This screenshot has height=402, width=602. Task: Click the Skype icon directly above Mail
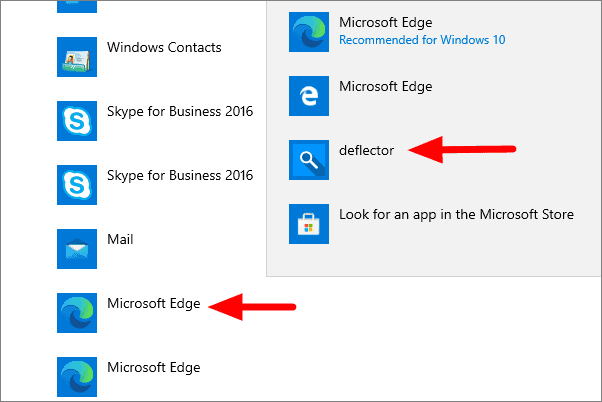pyautogui.click(x=77, y=185)
